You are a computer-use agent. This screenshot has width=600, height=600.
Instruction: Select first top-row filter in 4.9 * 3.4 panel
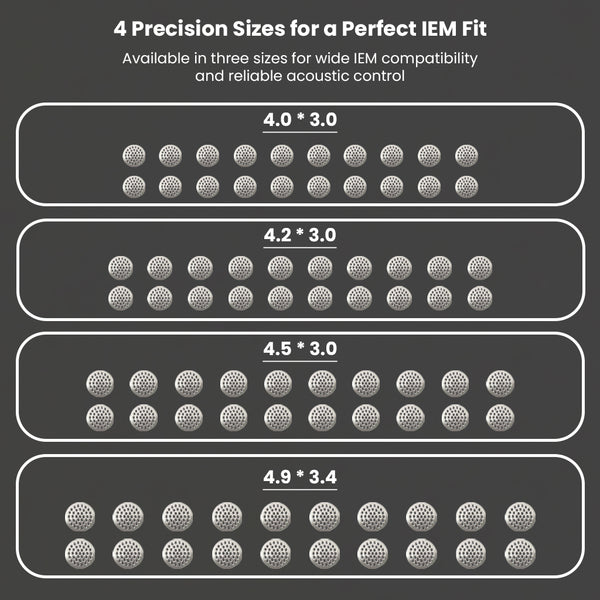[79, 515]
